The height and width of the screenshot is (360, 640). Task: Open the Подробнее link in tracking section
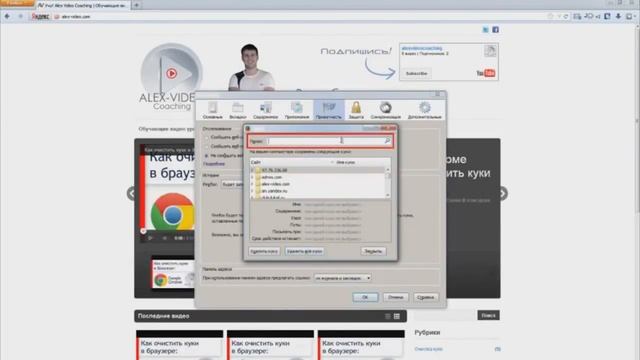[x=214, y=164]
